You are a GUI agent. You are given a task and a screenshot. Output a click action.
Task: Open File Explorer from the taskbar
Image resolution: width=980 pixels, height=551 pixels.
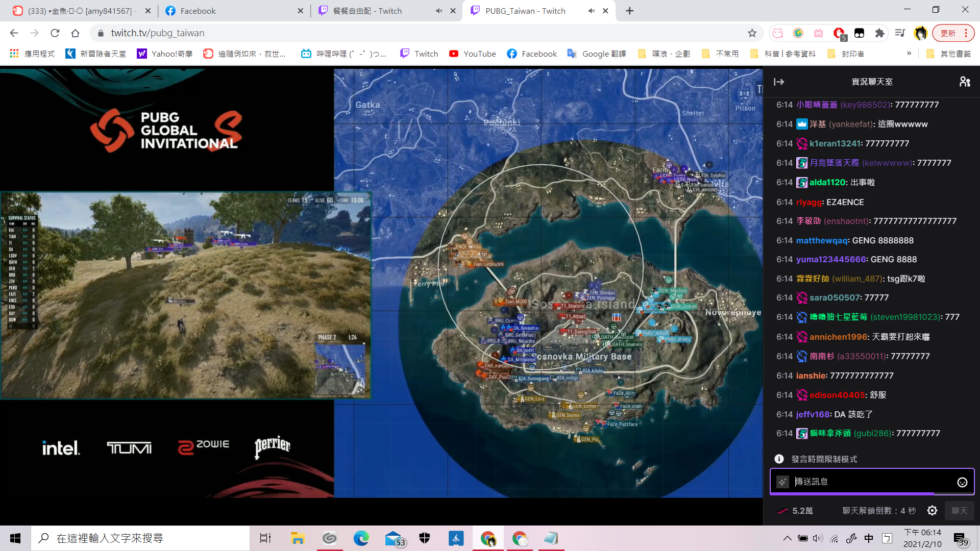(298, 538)
